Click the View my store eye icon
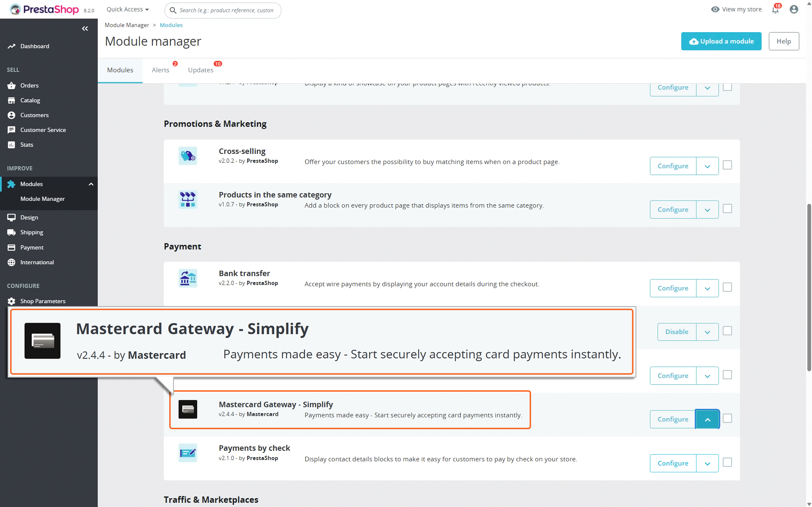The width and height of the screenshot is (812, 507). tap(715, 9)
